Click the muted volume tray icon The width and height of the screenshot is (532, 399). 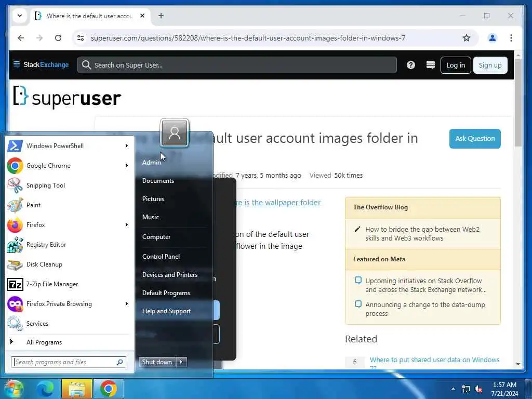[478, 389]
